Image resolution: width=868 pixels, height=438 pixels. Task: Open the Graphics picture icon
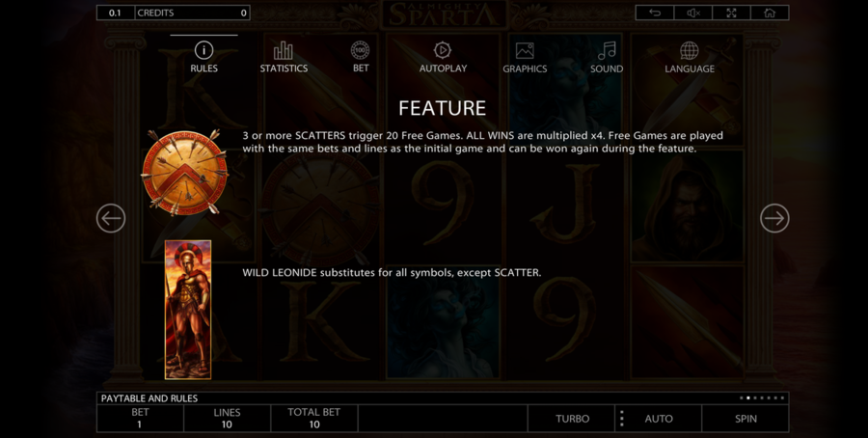click(525, 51)
